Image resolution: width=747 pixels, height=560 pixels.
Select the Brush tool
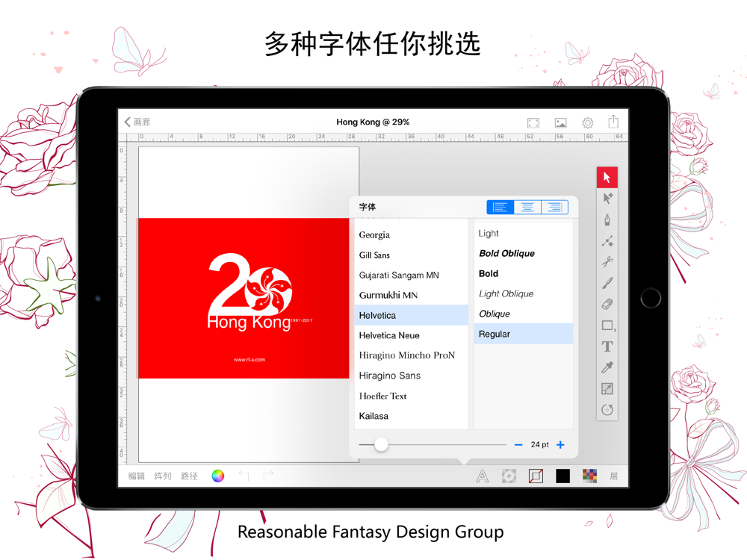point(607,283)
